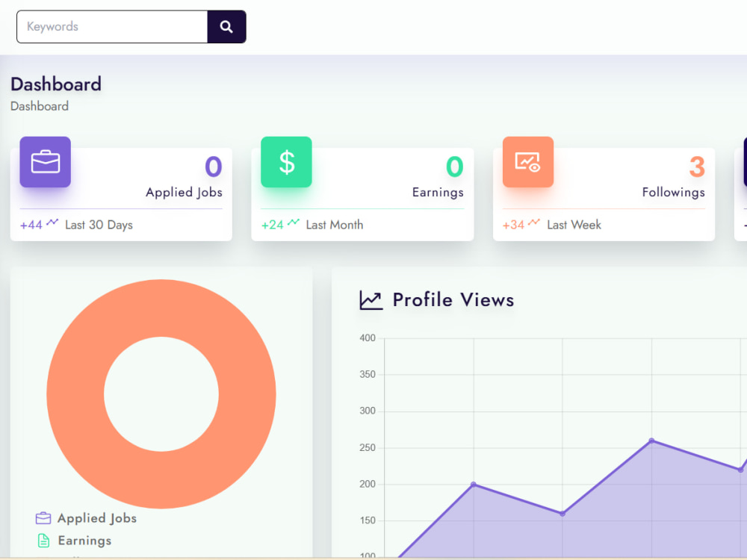Click the trend icon next to +34
Screen dimensions: 747x560
(x=534, y=222)
